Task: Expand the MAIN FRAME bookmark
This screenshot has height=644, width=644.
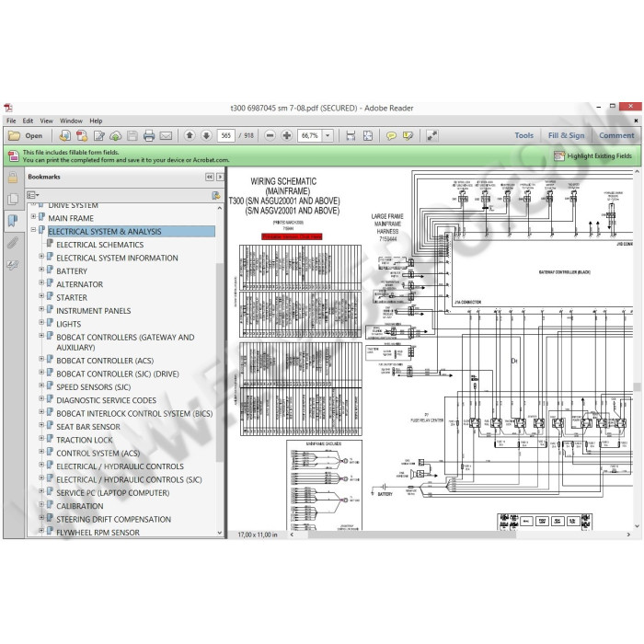Action: (x=34, y=216)
